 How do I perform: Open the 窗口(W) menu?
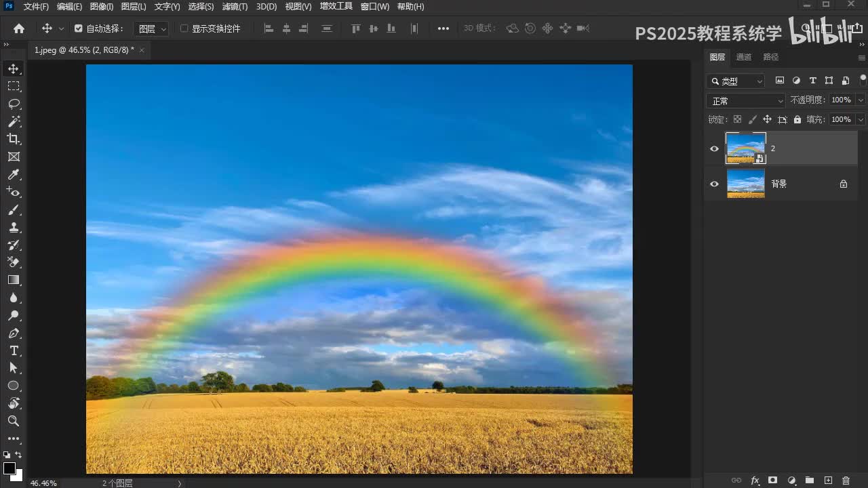pyautogui.click(x=375, y=7)
